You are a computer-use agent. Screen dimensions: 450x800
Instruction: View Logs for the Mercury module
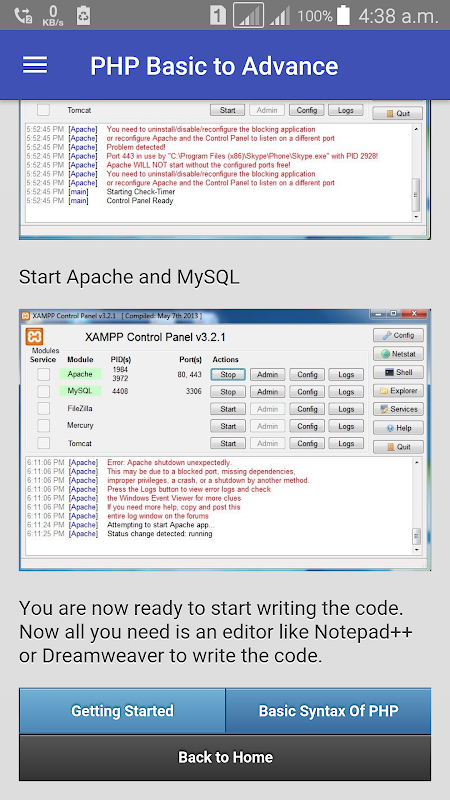(x=346, y=426)
